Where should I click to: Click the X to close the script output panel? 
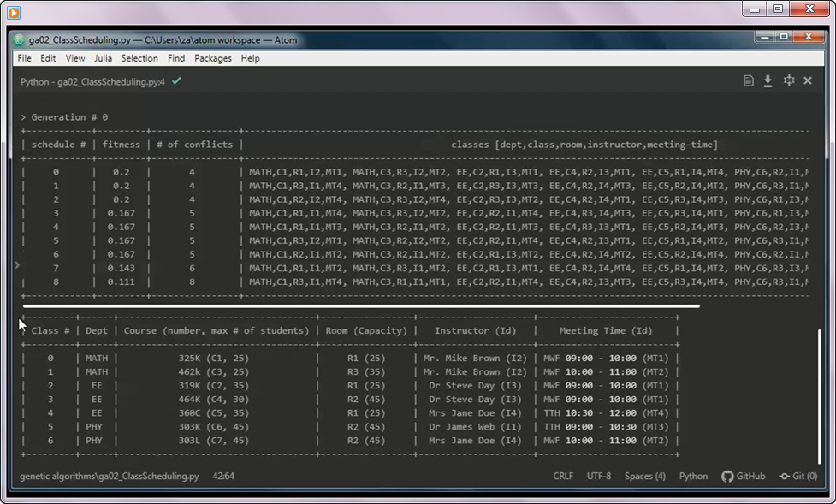coord(808,80)
